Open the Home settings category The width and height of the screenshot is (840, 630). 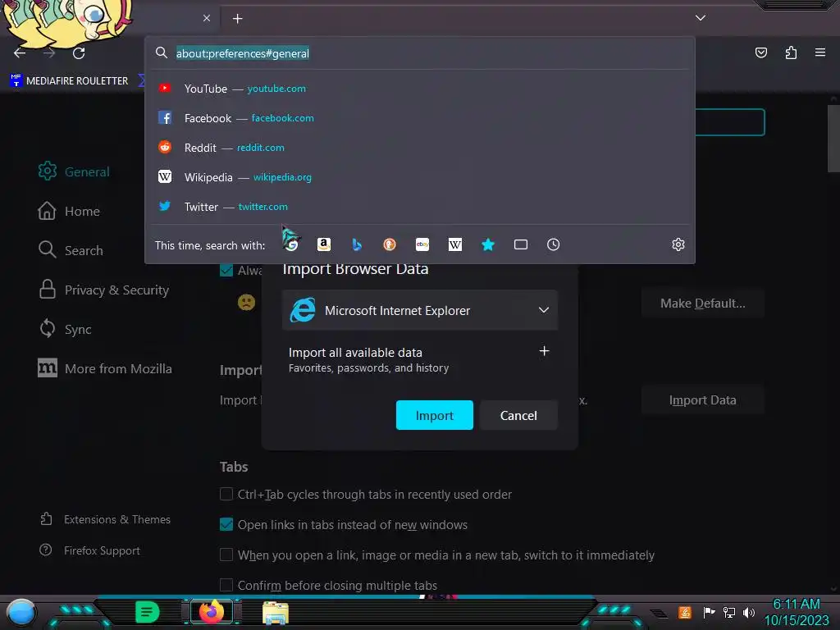(69, 211)
